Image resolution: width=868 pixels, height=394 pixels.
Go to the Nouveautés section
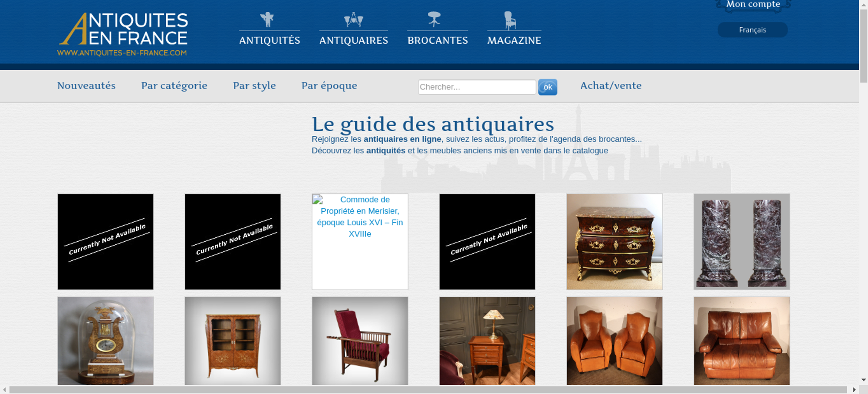coord(86,85)
